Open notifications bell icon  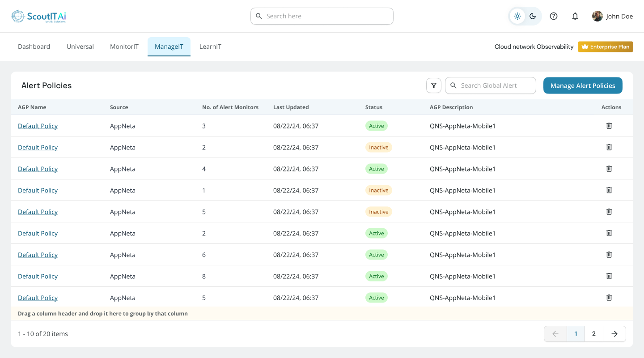575,16
